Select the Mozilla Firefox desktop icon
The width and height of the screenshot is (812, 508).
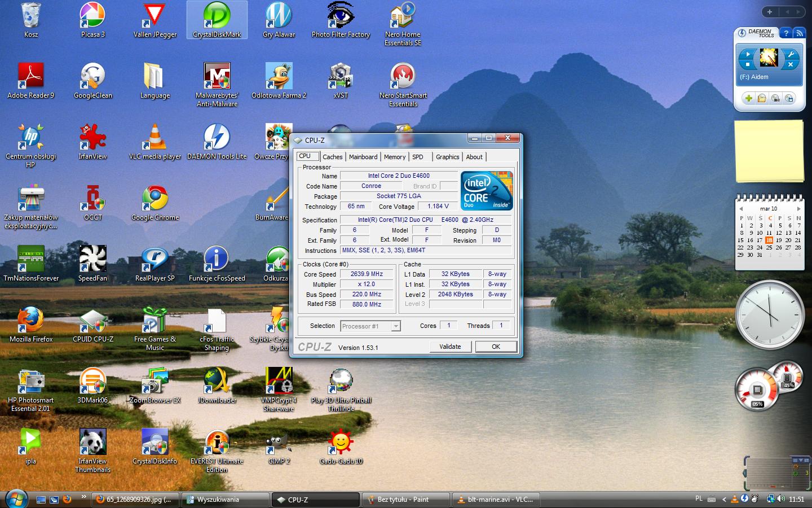point(31,325)
